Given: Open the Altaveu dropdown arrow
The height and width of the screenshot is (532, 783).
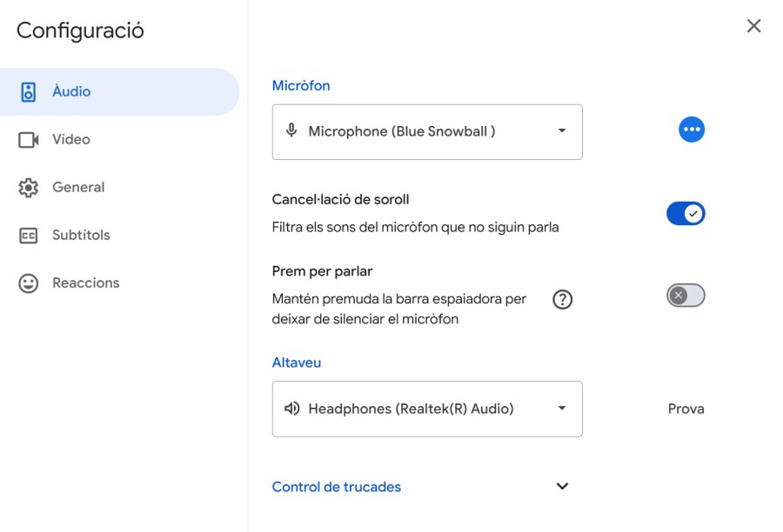Looking at the screenshot, I should [562, 409].
